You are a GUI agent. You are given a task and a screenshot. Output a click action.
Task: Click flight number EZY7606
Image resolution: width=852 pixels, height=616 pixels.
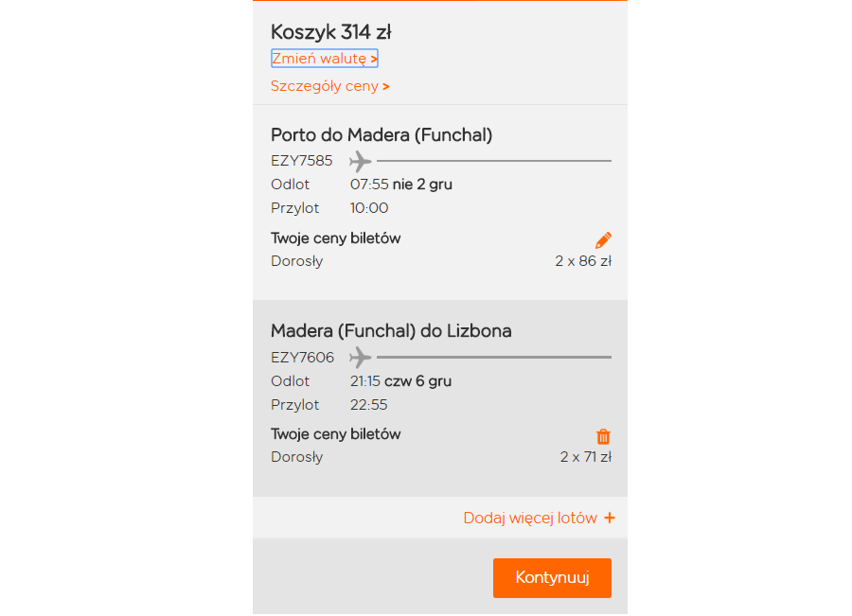coord(302,358)
